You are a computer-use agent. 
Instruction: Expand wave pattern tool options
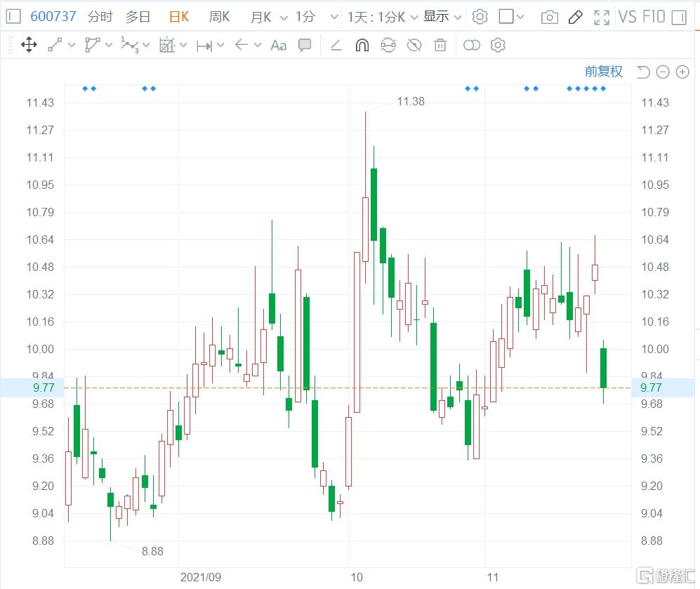[146, 45]
